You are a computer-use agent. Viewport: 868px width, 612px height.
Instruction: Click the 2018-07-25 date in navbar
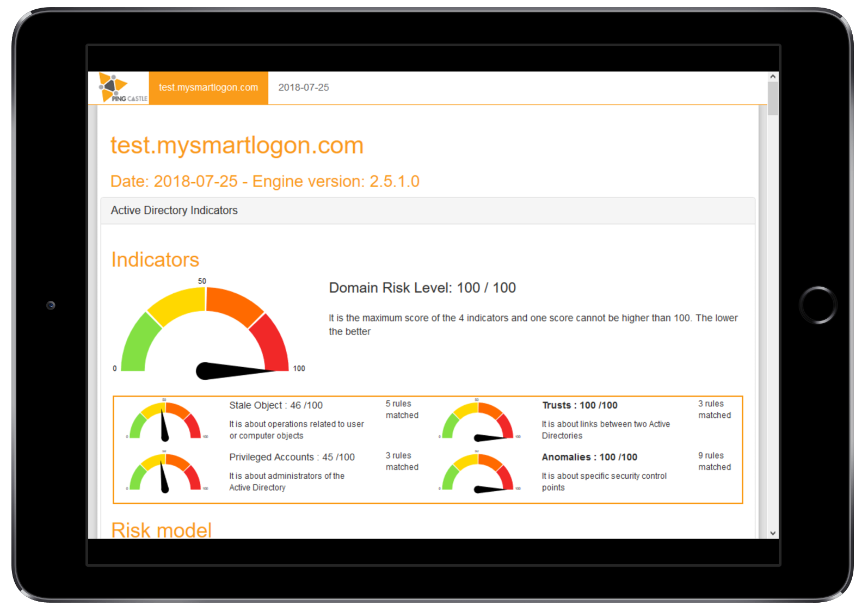point(304,88)
